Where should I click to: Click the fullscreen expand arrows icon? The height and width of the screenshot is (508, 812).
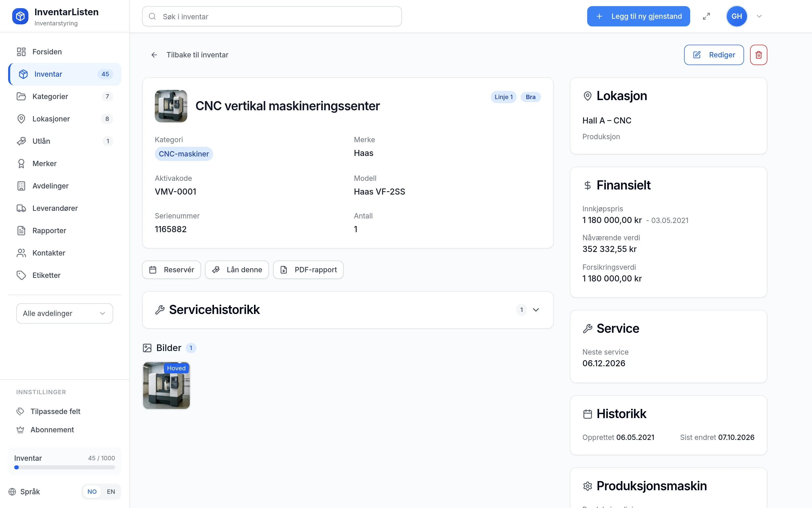click(x=706, y=16)
